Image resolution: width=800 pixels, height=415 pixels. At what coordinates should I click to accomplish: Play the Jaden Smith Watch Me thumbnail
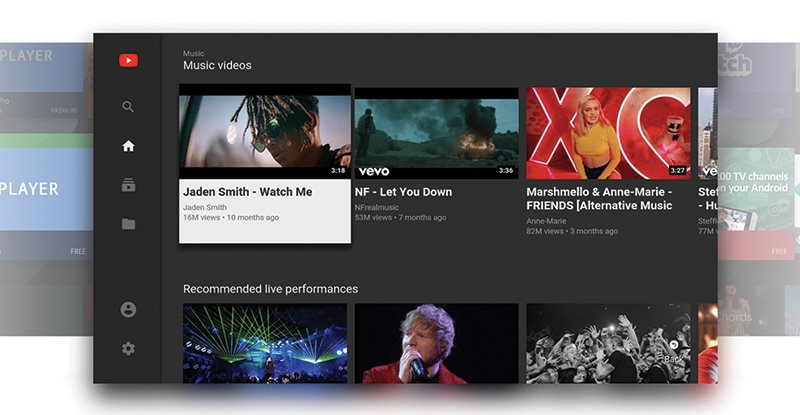pos(265,132)
